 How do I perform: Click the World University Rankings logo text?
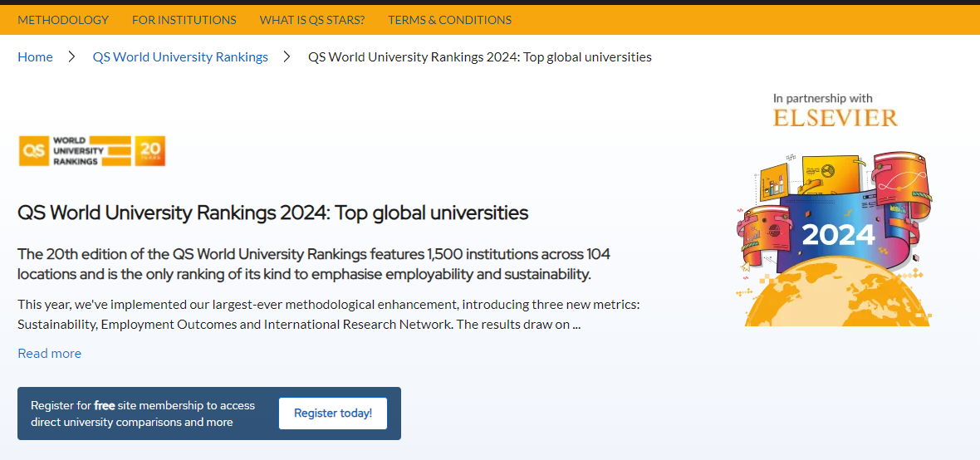78,151
